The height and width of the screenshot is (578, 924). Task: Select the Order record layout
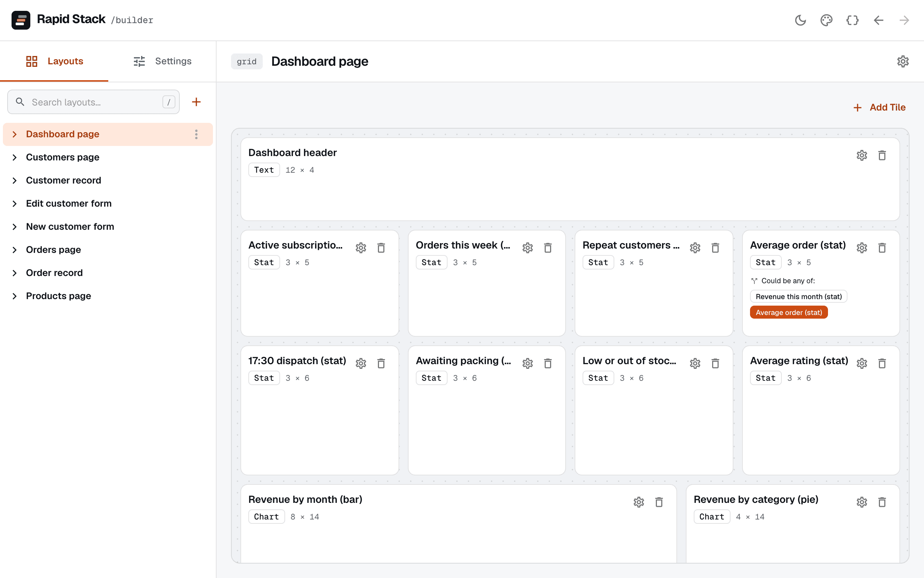(x=108, y=273)
